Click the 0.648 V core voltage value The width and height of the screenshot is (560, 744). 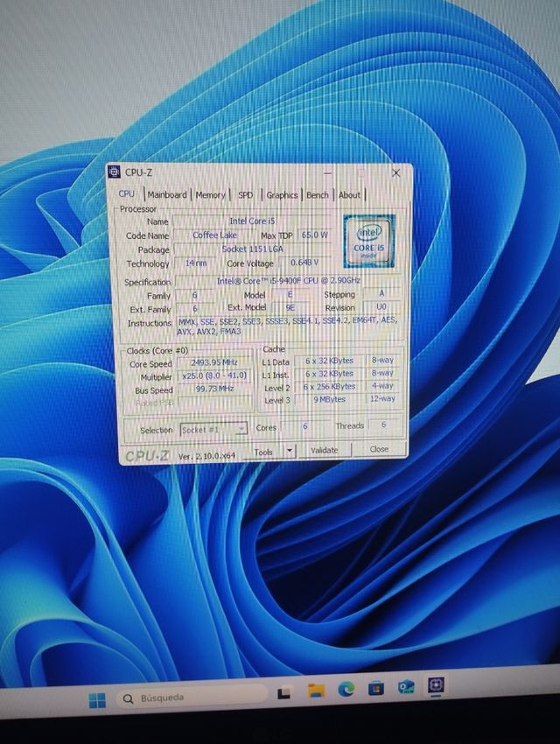304,262
